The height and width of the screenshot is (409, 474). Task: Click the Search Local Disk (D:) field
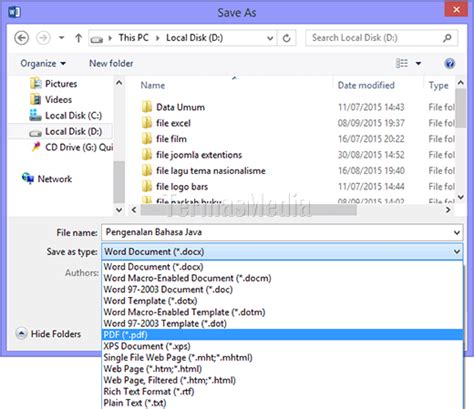point(382,38)
